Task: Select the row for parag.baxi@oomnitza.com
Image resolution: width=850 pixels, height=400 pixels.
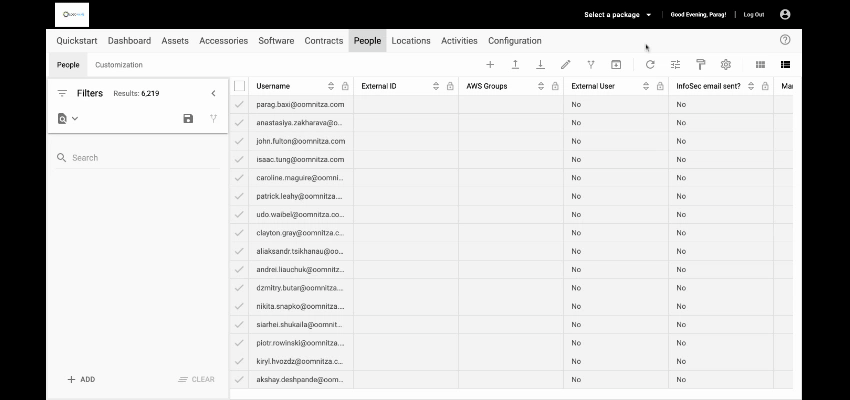Action: (x=239, y=104)
